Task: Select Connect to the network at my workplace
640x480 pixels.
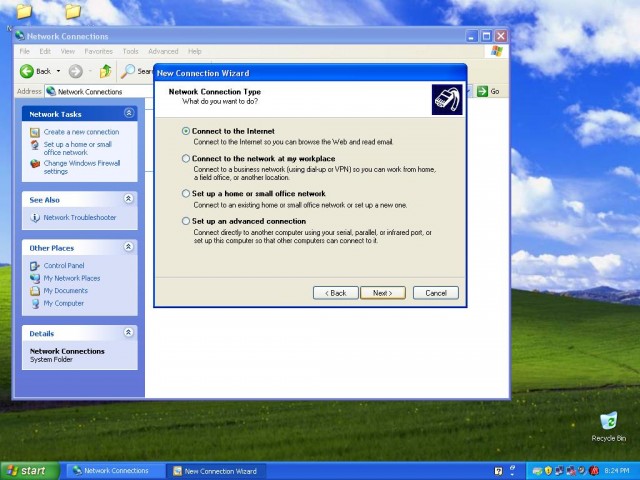Action: [x=186, y=158]
